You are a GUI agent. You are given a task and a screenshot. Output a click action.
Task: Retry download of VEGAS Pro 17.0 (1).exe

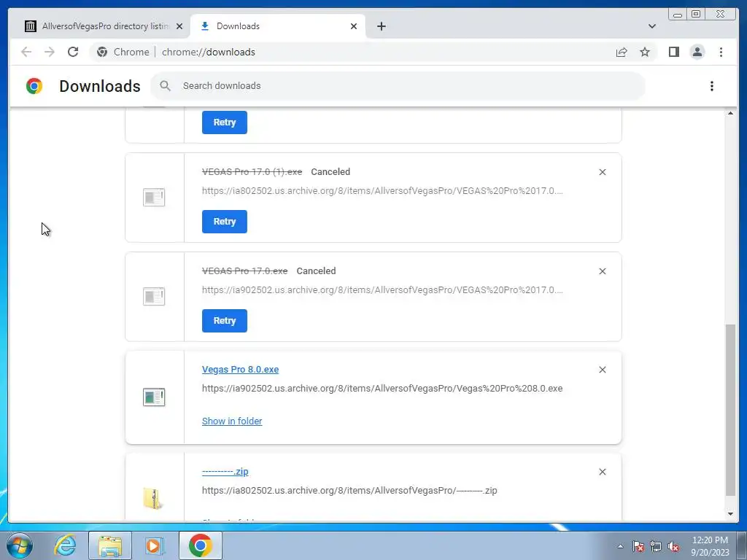point(225,222)
